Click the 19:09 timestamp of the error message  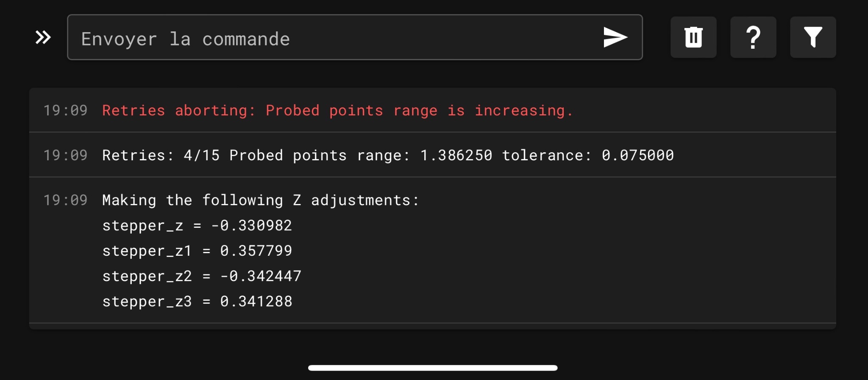65,110
